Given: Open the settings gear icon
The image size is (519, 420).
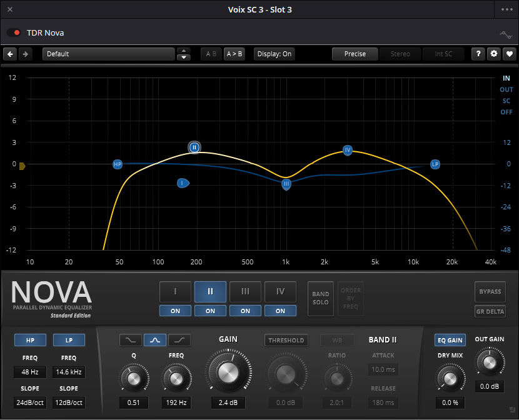Looking at the screenshot, I should 494,54.
